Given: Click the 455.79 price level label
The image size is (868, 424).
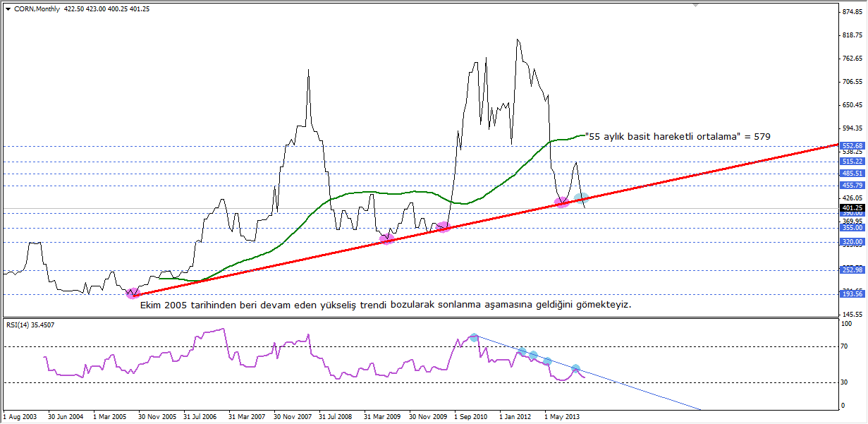Looking at the screenshot, I should click(852, 186).
